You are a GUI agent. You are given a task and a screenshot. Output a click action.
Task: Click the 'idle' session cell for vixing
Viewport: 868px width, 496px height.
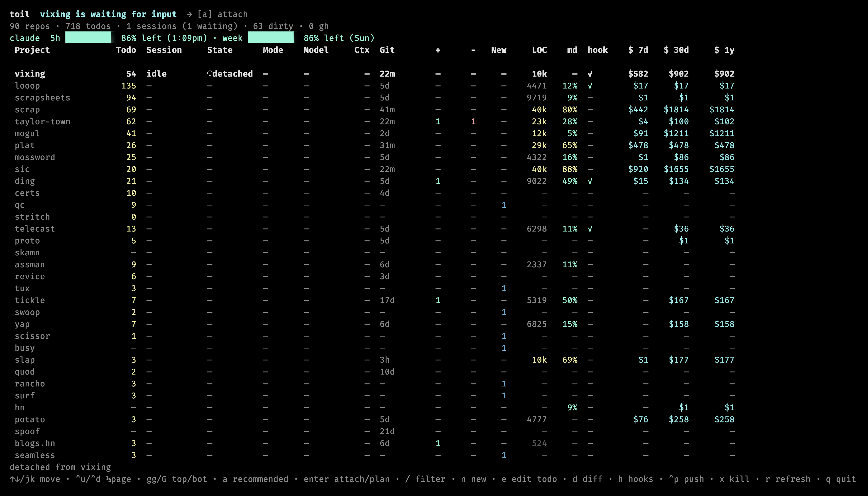(x=157, y=74)
